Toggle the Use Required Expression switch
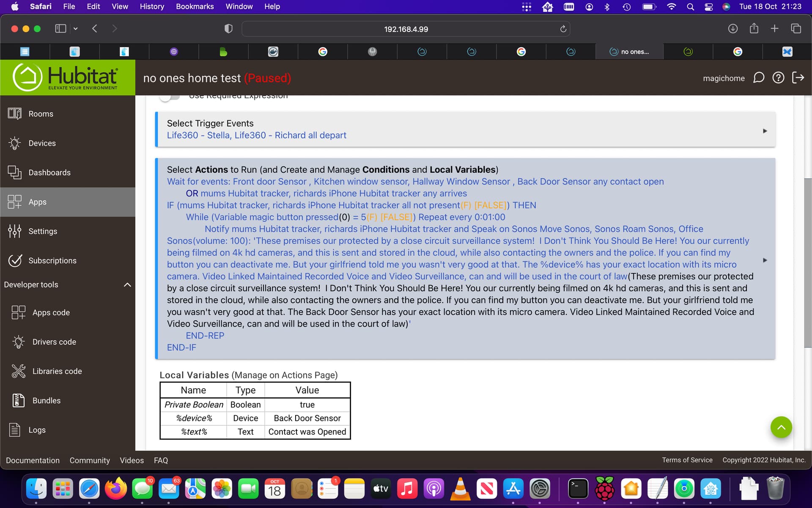Viewport: 812px width, 508px height. [x=169, y=97]
